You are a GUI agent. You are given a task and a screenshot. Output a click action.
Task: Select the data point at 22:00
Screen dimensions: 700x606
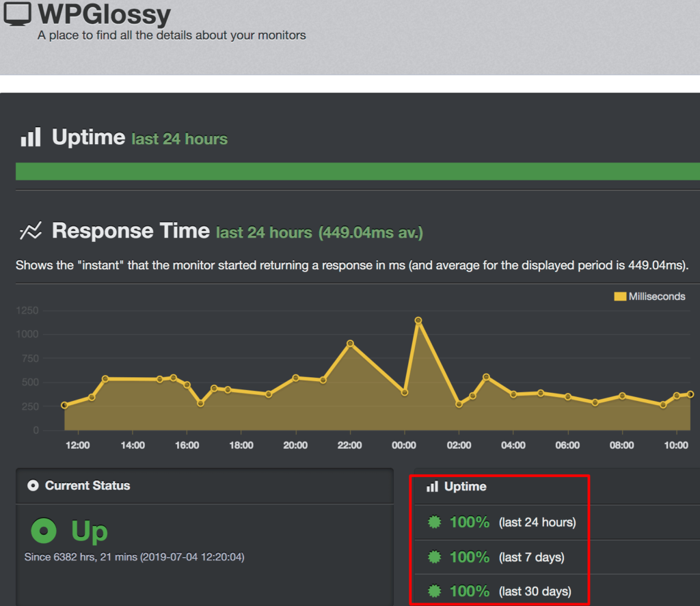[350, 344]
